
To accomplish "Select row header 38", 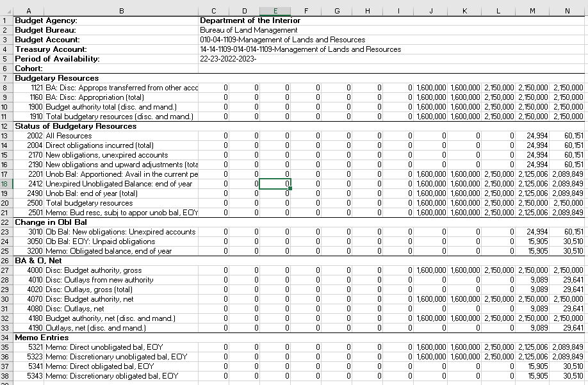I will (x=6, y=375).
